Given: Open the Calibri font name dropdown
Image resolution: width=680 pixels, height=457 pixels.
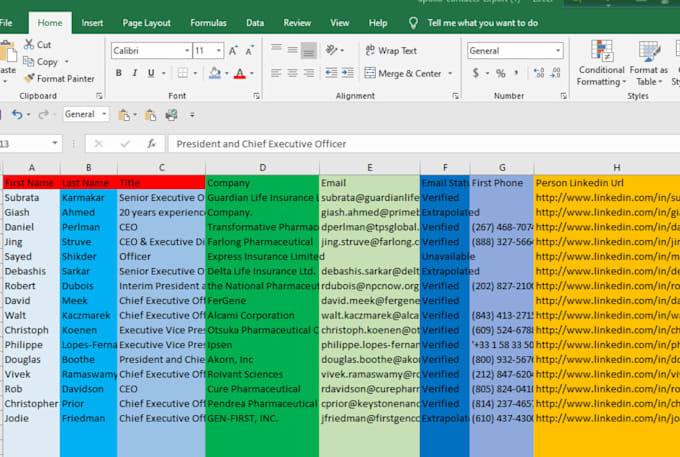Looking at the screenshot, I should [x=187, y=51].
